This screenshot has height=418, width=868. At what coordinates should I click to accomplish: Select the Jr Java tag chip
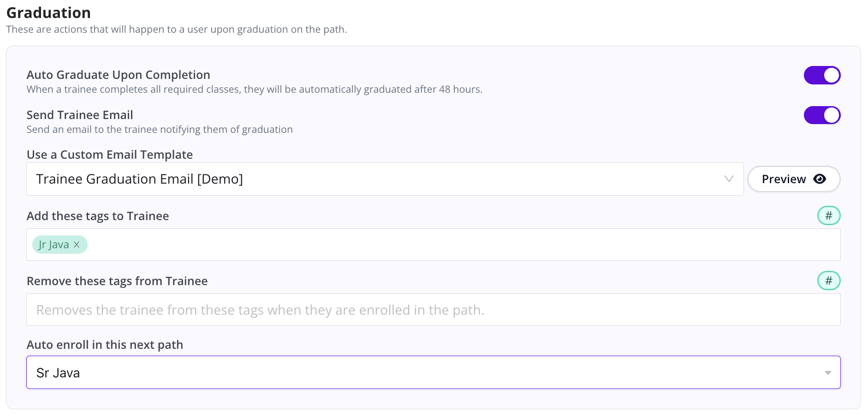point(54,245)
